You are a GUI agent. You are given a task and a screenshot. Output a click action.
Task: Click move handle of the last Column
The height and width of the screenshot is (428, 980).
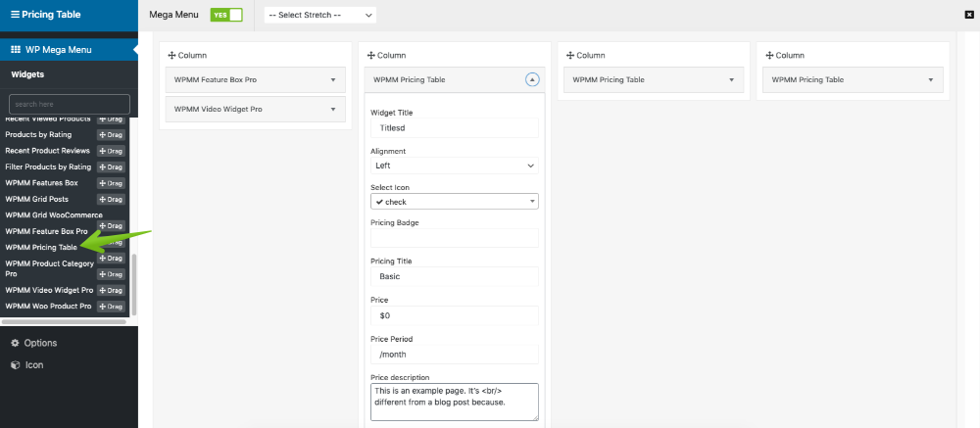click(769, 56)
